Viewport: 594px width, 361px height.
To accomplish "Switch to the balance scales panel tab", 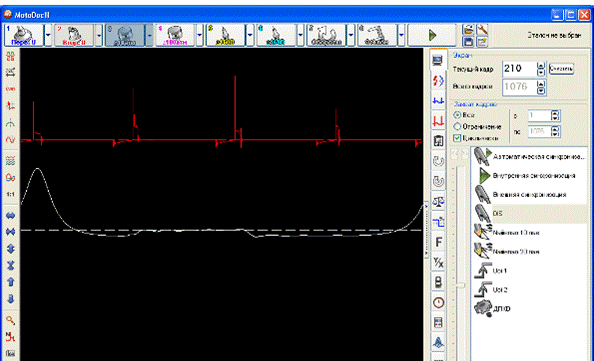I will coord(438,201).
